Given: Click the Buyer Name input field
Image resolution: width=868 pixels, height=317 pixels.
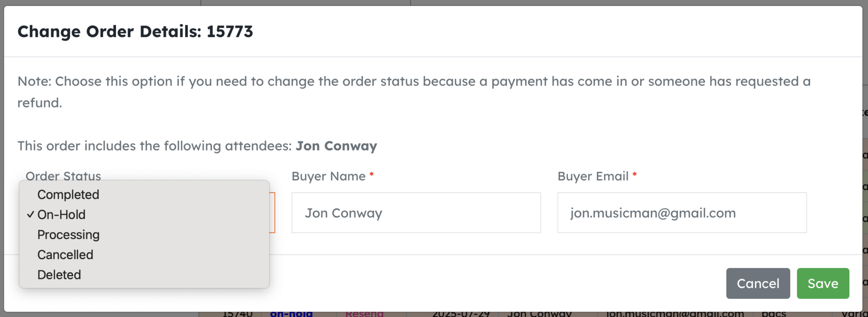Looking at the screenshot, I should tap(416, 213).
